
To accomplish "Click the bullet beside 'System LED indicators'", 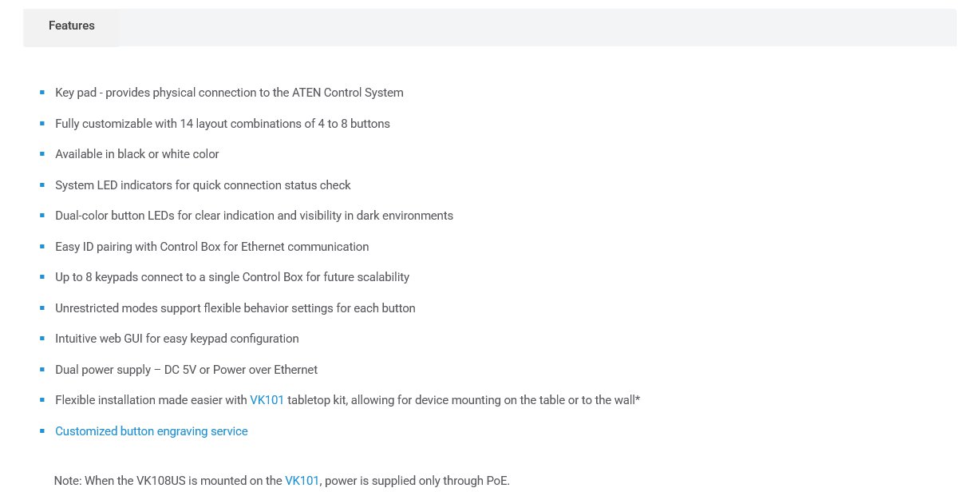I will coord(42,185).
